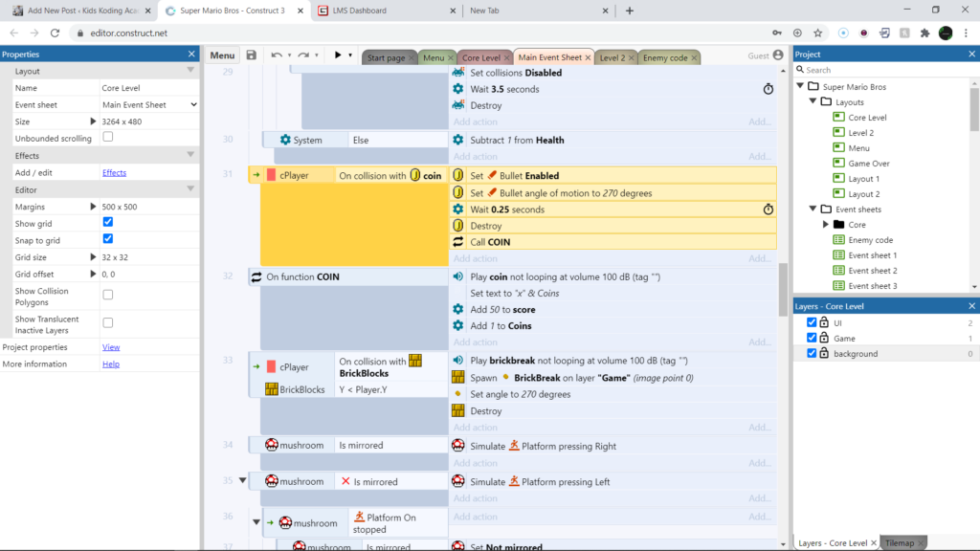This screenshot has width=980, height=551.
Task: Open the Event sheet dropdown in Properties
Action: coord(149,105)
